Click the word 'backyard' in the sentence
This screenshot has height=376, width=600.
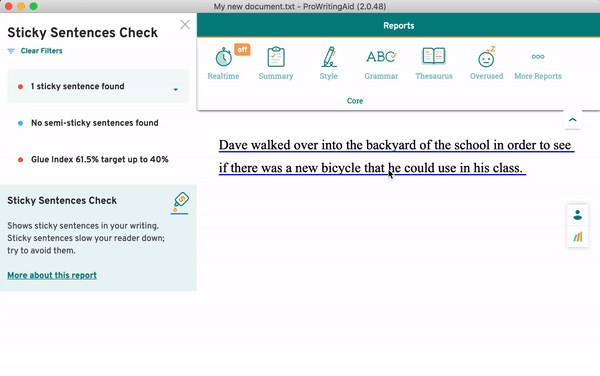tap(390, 145)
